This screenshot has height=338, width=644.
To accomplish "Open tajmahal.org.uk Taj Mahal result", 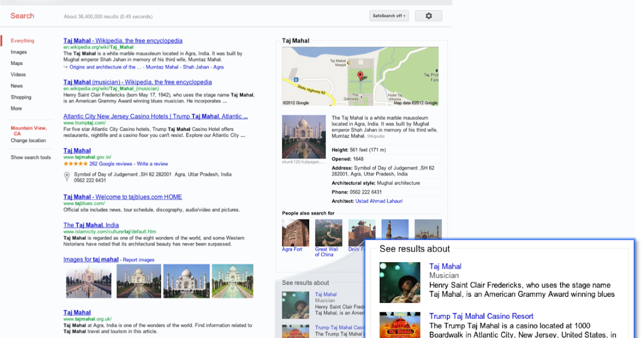I will pos(77,313).
